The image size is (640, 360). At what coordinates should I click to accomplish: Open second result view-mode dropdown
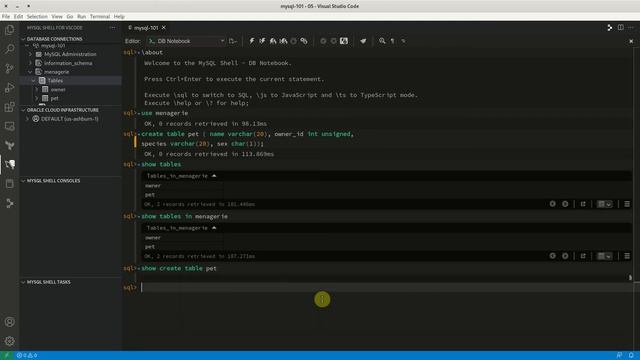tap(604, 256)
